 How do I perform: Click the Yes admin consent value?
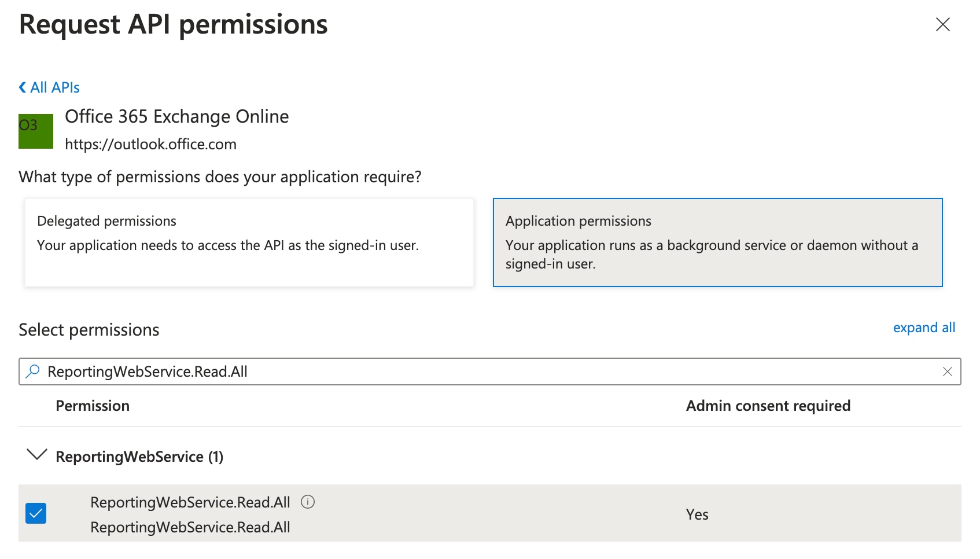pos(697,514)
